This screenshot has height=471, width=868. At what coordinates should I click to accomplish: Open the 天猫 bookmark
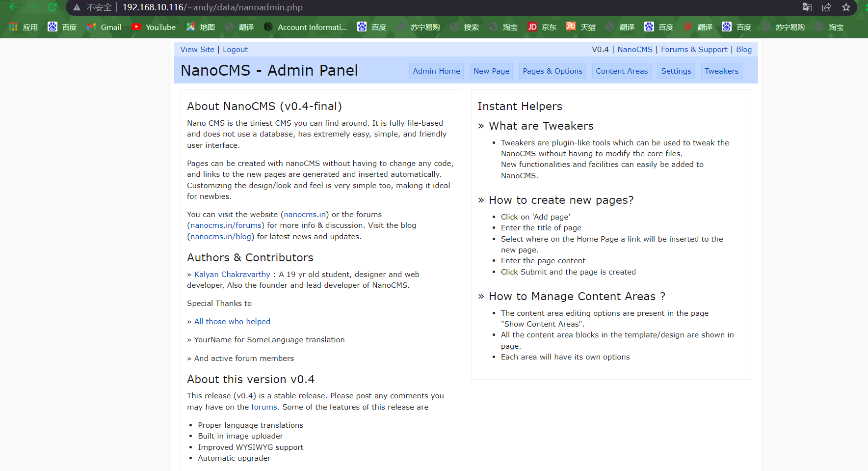(x=581, y=27)
